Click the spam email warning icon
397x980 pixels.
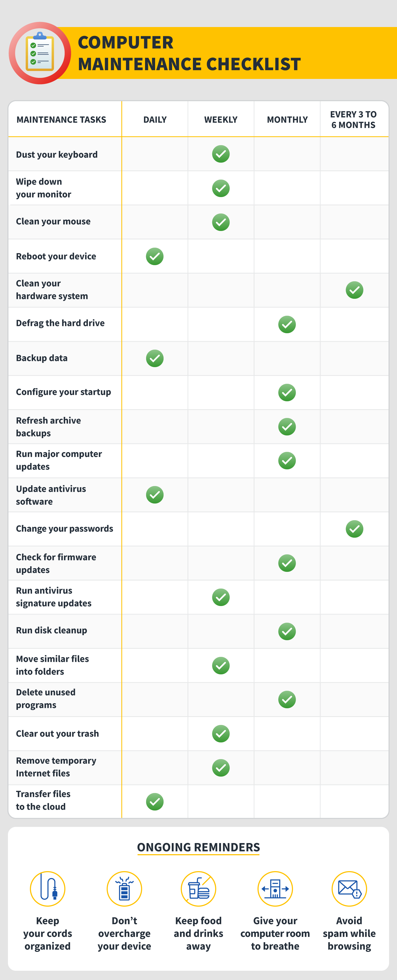tap(349, 889)
